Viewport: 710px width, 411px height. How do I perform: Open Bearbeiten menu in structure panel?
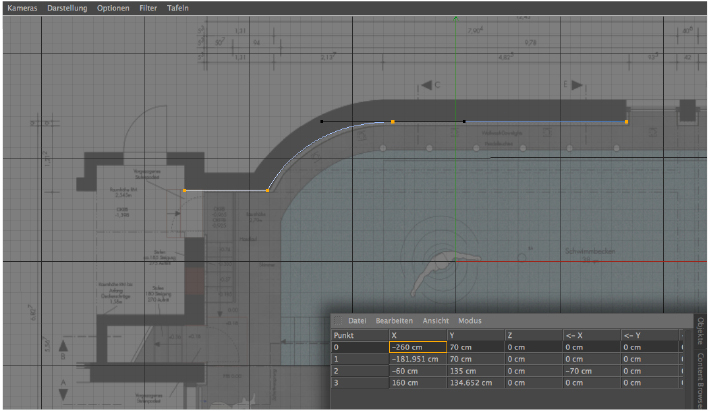(397, 320)
